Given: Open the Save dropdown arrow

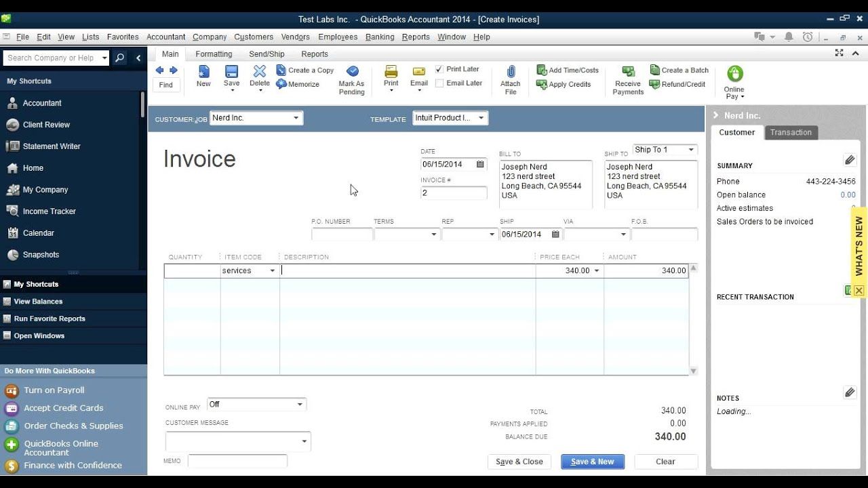Looking at the screenshot, I should pyautogui.click(x=231, y=91).
